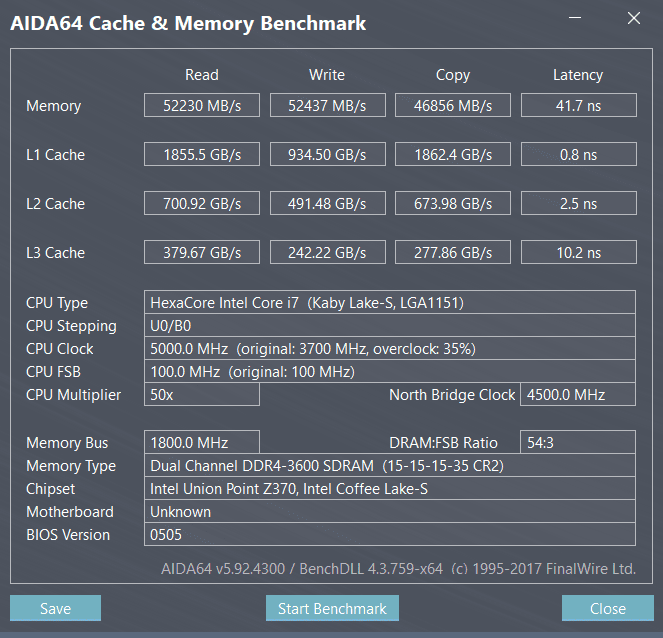Click the L1 Cache Write 934.50 GB/s field
The width and height of the screenshot is (663, 638).
pos(328,154)
